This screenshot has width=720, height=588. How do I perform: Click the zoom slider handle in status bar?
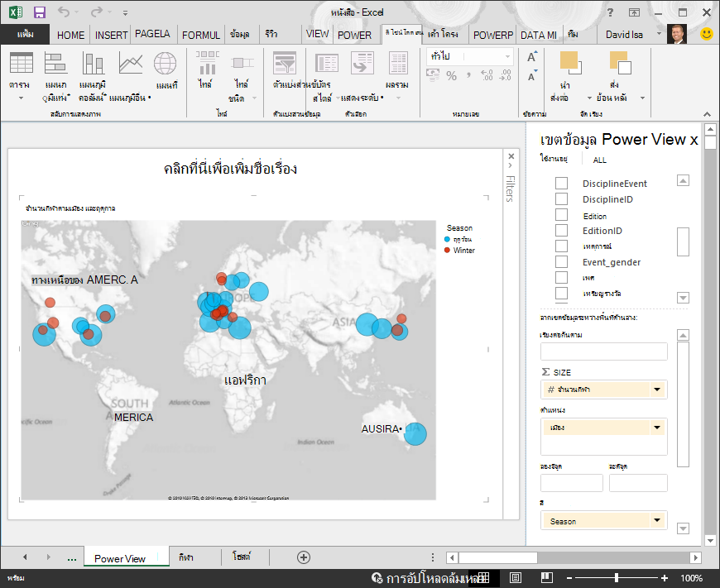(x=617, y=578)
